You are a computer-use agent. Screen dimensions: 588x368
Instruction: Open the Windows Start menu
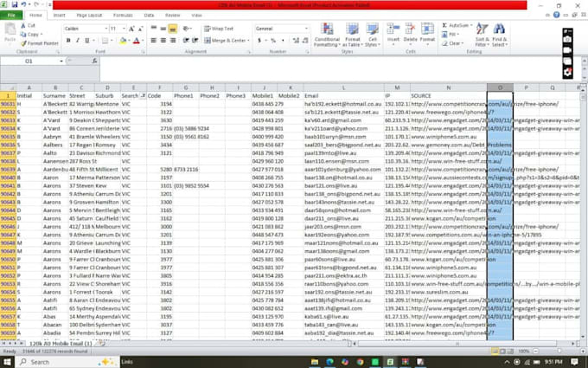coord(7,362)
